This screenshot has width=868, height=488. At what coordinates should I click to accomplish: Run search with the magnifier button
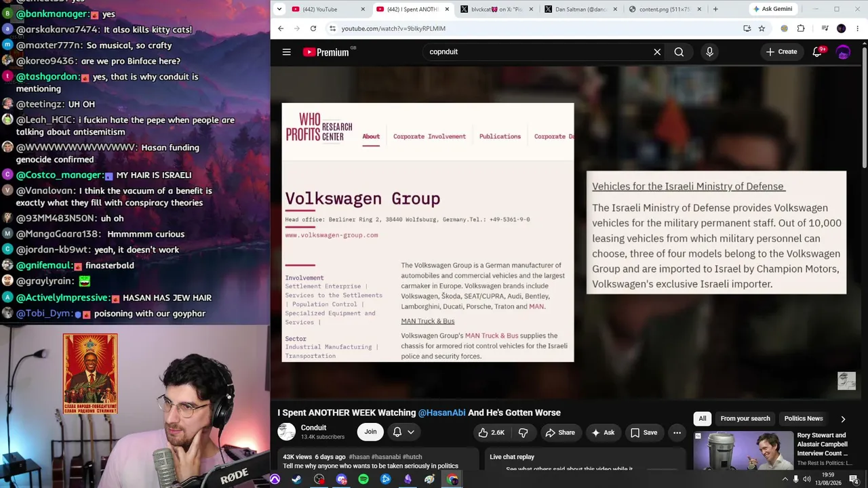(x=679, y=52)
